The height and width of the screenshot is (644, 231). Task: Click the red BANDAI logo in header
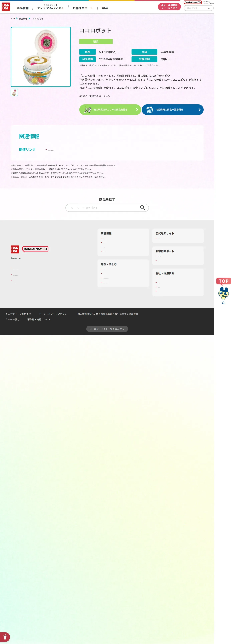(6, 7)
